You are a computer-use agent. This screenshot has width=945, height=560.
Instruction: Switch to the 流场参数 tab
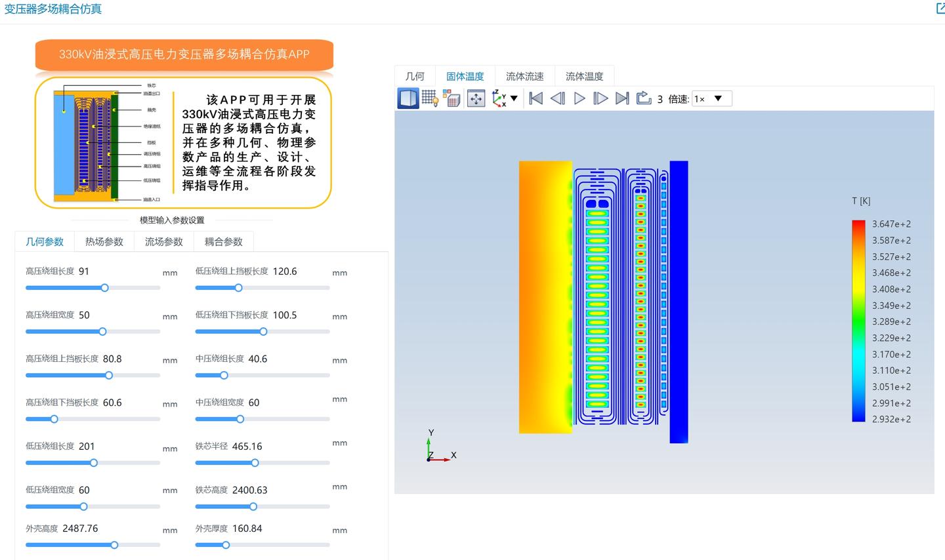pos(164,241)
